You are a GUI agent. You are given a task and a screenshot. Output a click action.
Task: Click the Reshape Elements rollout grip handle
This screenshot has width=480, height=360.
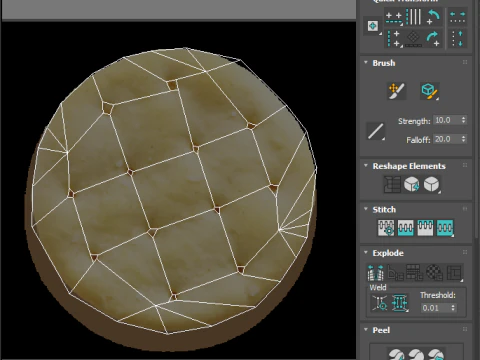point(465,165)
